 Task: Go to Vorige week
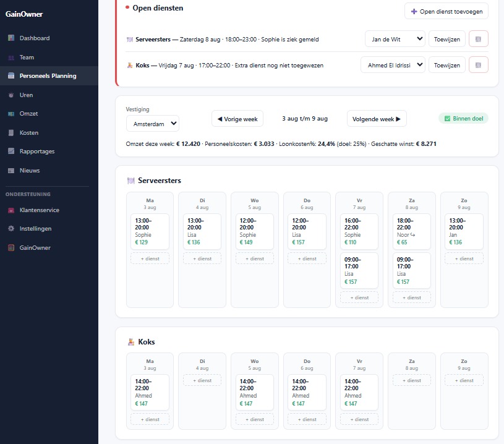click(x=237, y=119)
